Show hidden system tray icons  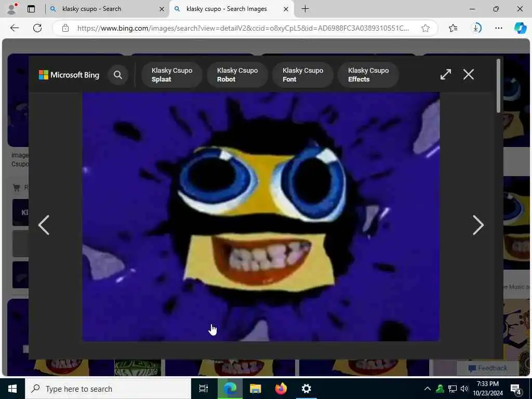click(x=428, y=389)
